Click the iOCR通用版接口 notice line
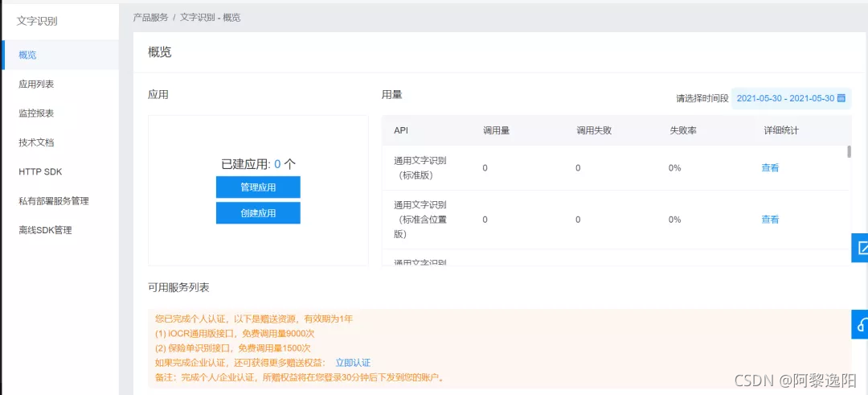The height and width of the screenshot is (395, 868). coord(235,334)
